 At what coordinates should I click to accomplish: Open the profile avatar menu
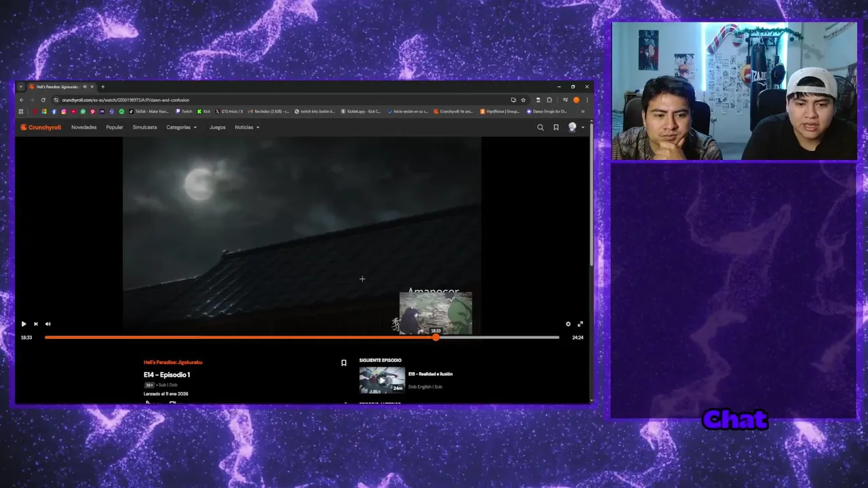coord(575,127)
